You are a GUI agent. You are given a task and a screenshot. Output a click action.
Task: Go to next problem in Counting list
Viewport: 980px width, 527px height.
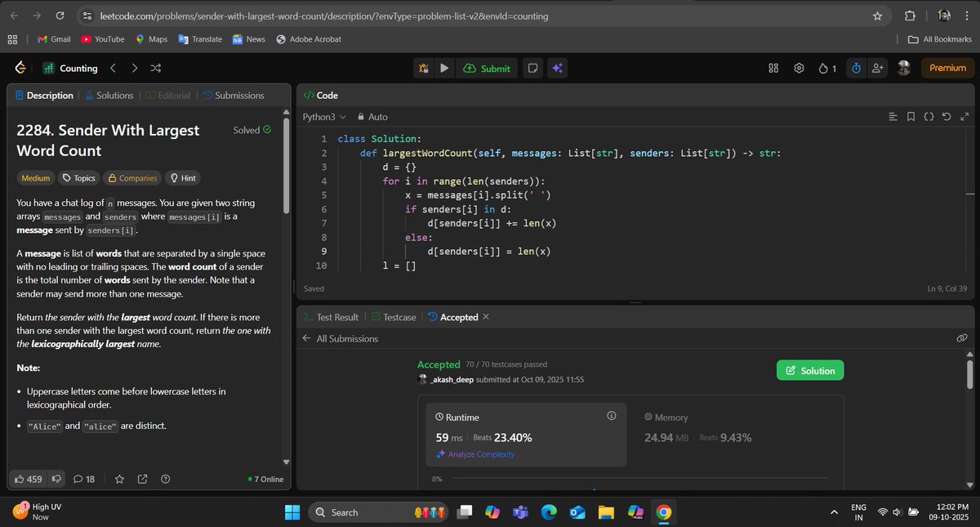tap(135, 69)
